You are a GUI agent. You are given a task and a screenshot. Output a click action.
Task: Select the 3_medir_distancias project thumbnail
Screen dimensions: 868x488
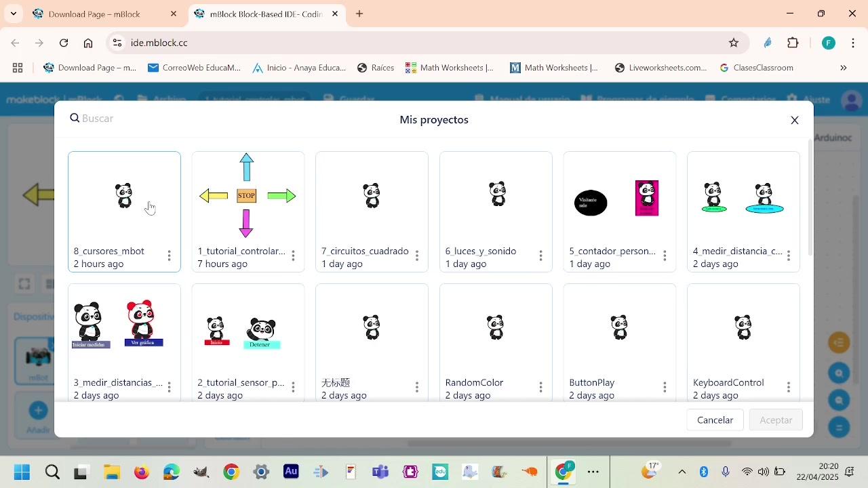[124, 327]
